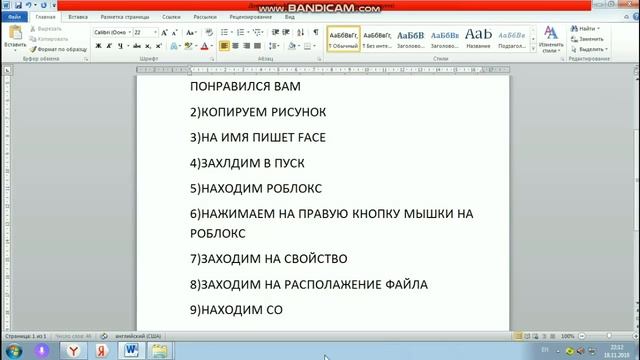Open the Выделить (Select) dropdown
Image resolution: width=640 pixels, height=360 pixels.
[x=589, y=49]
